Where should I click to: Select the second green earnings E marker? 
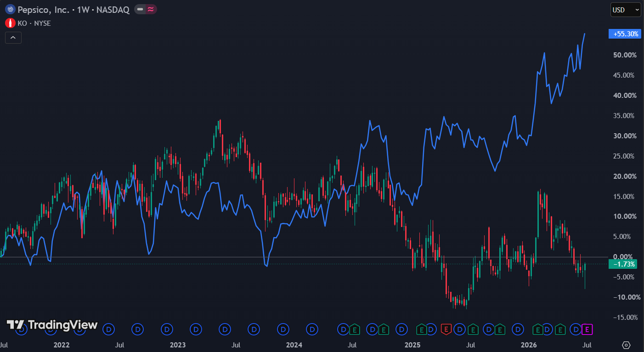coord(383,329)
